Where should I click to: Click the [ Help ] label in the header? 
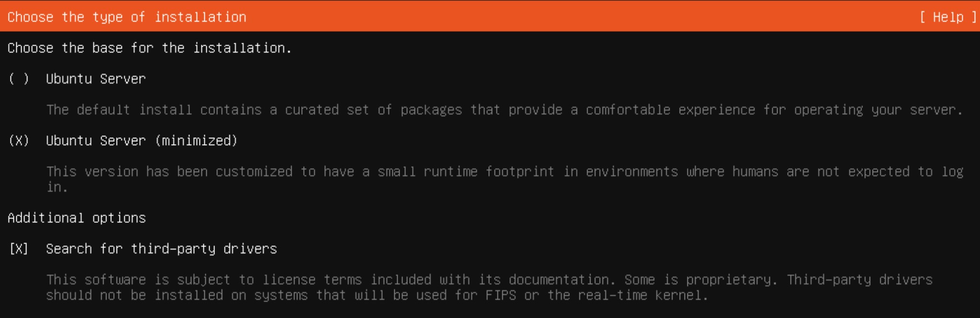(948, 16)
